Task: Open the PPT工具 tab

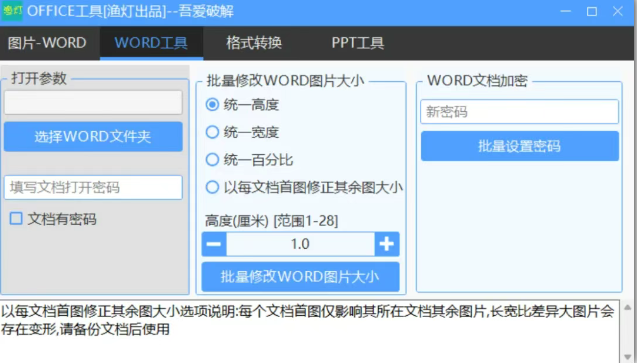Action: click(358, 43)
